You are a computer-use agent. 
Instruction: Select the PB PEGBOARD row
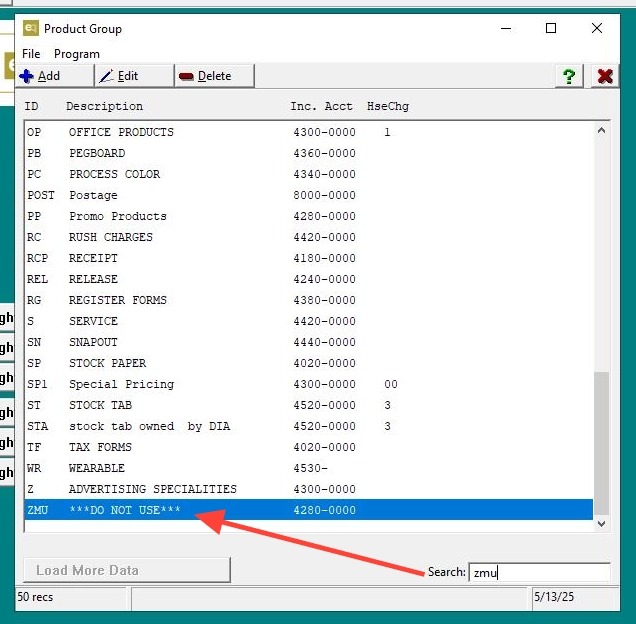click(x=308, y=153)
